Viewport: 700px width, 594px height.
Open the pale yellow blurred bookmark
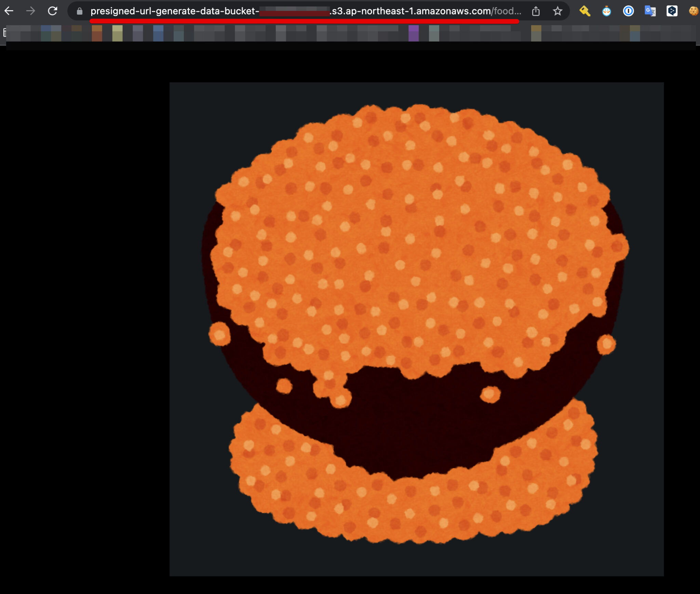[x=117, y=33]
